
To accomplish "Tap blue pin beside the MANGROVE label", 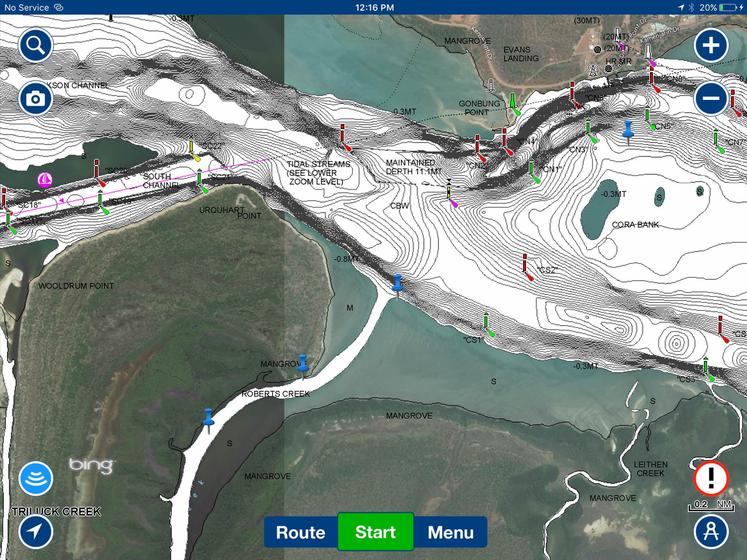I will (x=303, y=364).
